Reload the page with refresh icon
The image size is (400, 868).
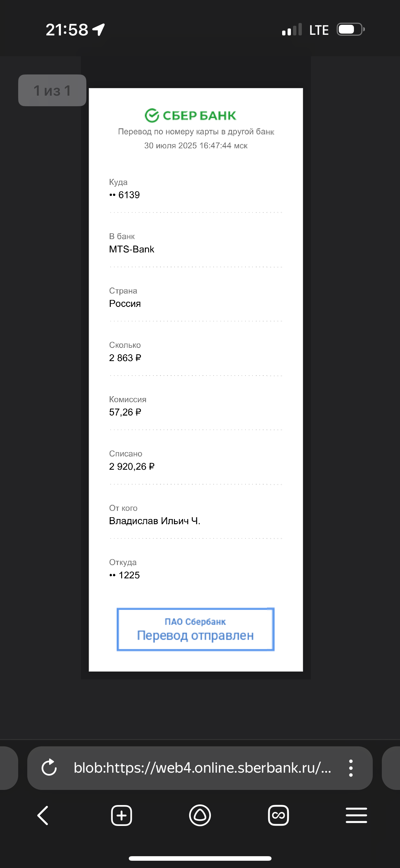coord(49,768)
